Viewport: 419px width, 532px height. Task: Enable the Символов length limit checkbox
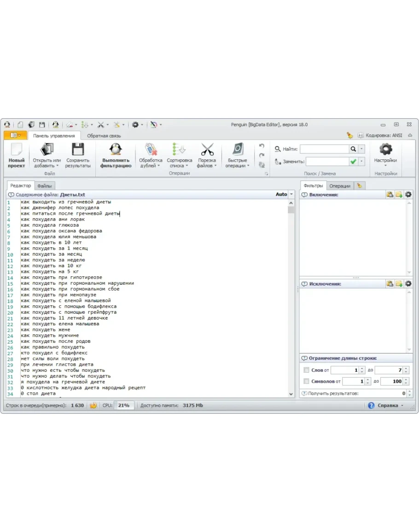coord(307,381)
